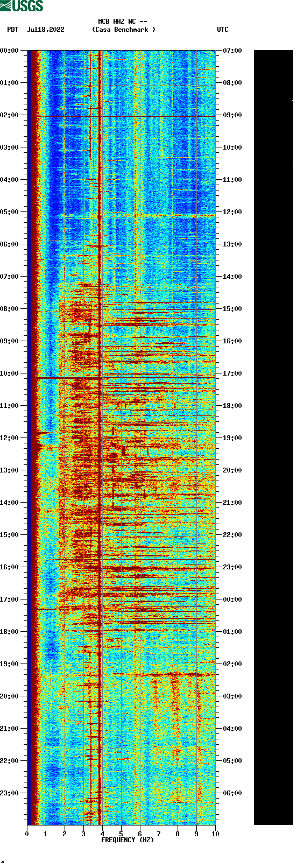
Task: Click the '10:00' label on PDT axis
Action: [9, 373]
